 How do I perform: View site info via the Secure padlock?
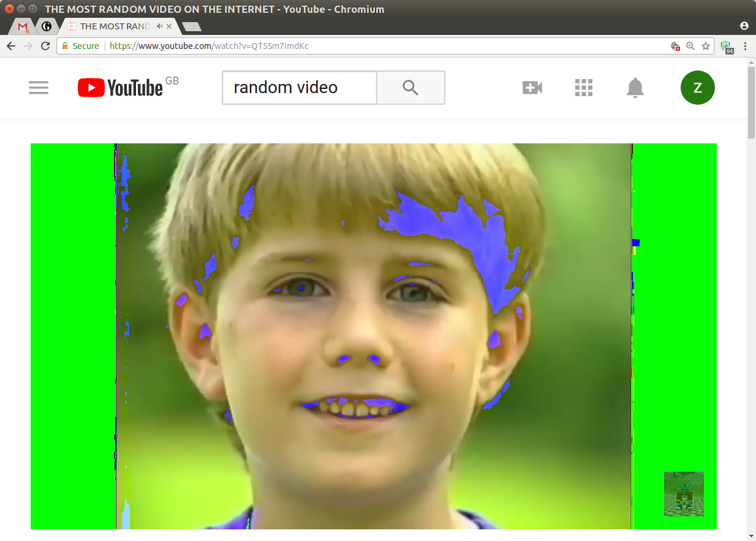[x=80, y=46]
